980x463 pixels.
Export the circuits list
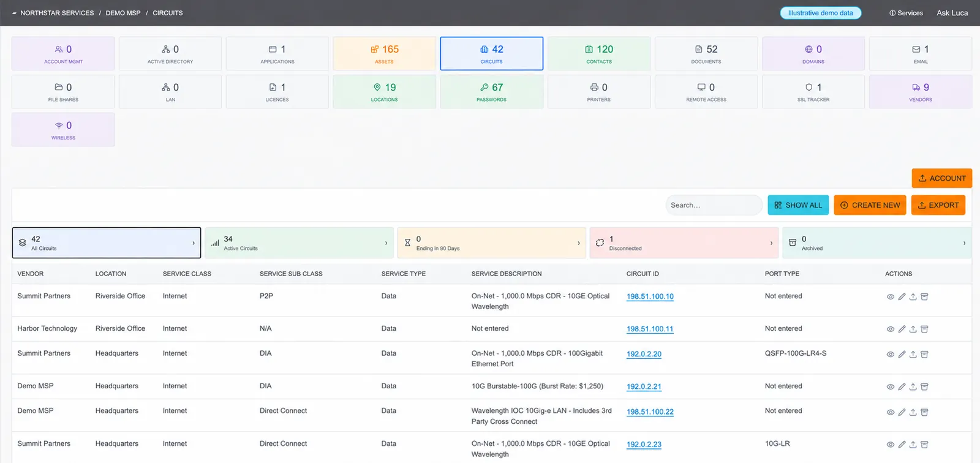pos(938,205)
